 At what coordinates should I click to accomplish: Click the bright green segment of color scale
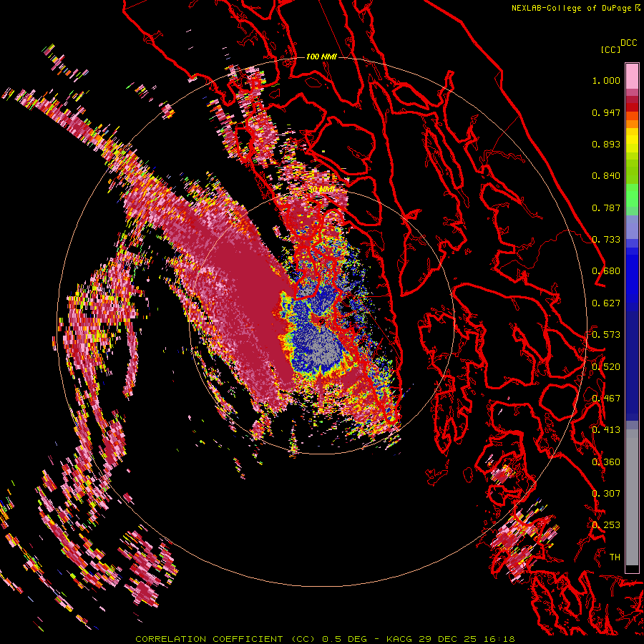632,195
